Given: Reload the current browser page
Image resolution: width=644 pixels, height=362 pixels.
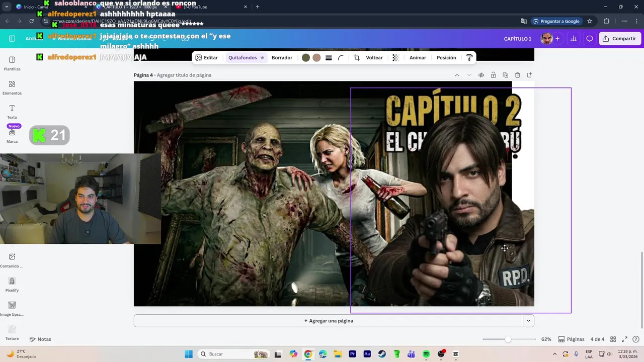Looking at the screenshot, I should point(31,21).
